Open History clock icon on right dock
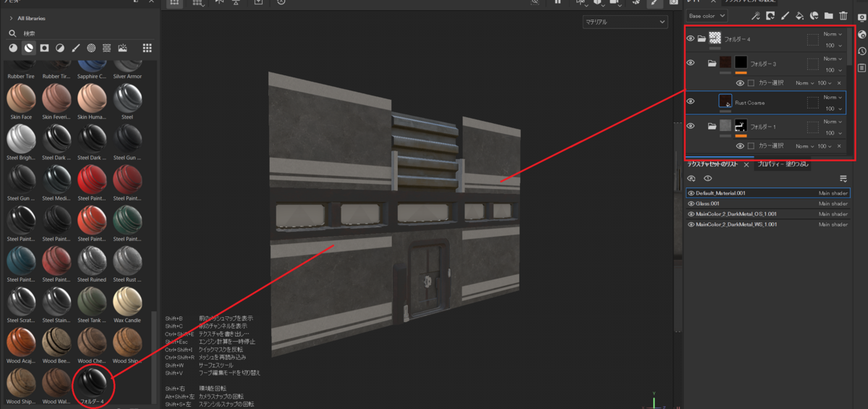The height and width of the screenshot is (409, 868). 861,51
